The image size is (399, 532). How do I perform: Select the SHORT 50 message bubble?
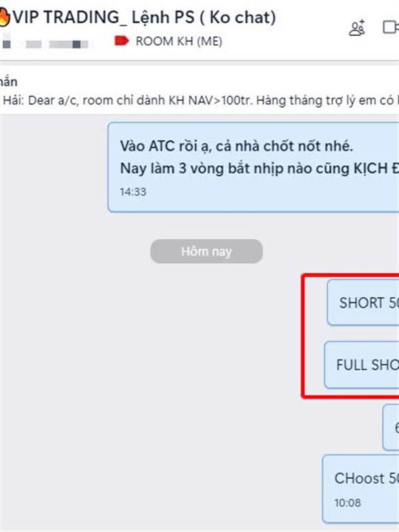[x=363, y=303]
